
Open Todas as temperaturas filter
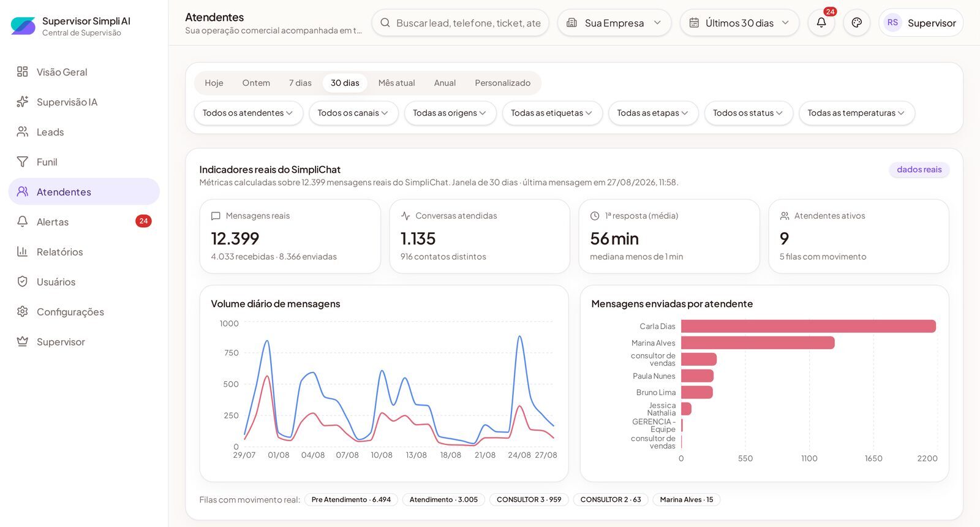point(857,113)
